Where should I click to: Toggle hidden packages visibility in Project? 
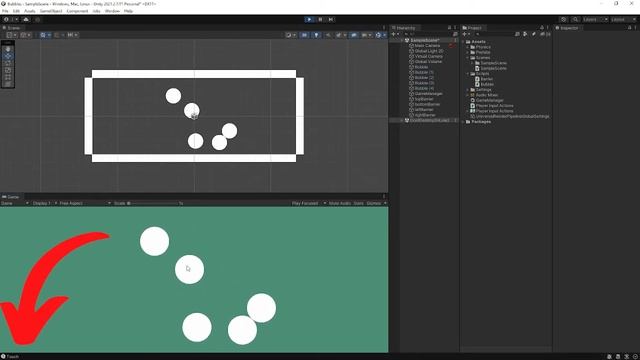tap(545, 34)
